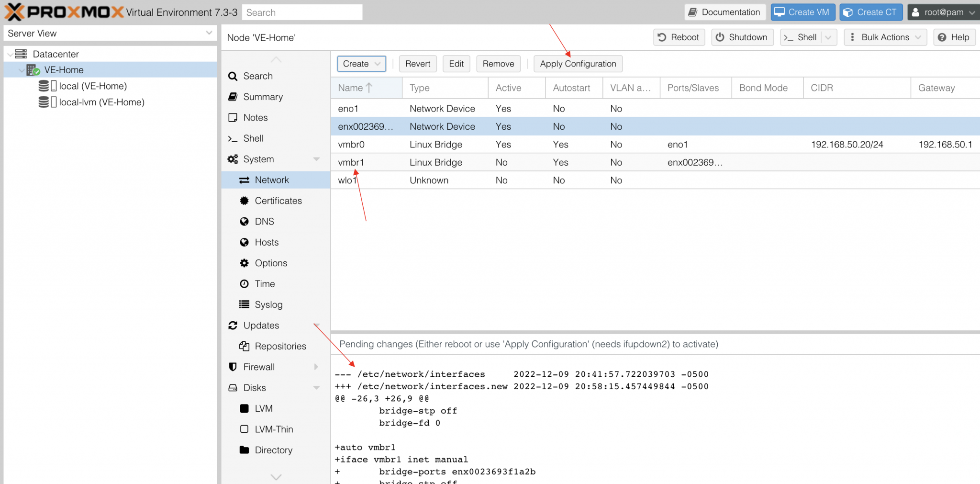The image size is (980, 484).
Task: Click the Apply Configuration button
Action: pyautogui.click(x=578, y=63)
